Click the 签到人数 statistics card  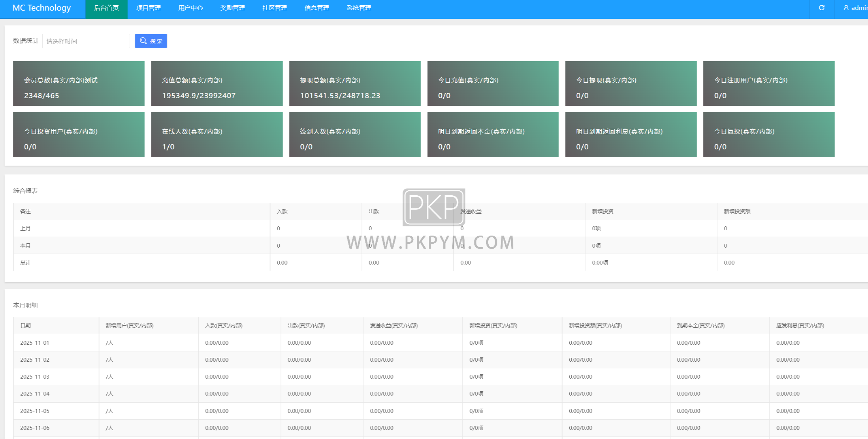tap(355, 135)
